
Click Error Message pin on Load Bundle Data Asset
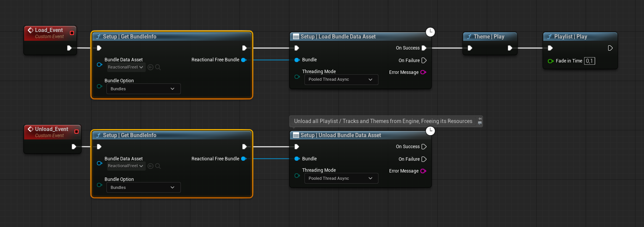click(x=423, y=72)
